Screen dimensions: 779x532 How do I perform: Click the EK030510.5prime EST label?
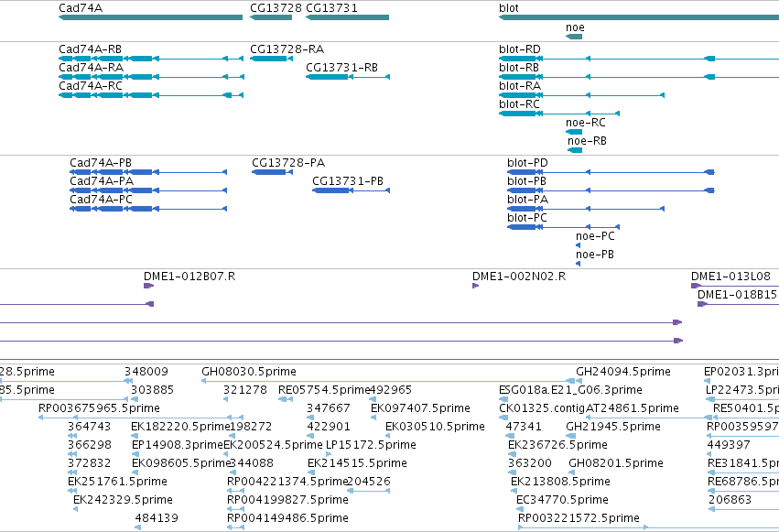435,427
